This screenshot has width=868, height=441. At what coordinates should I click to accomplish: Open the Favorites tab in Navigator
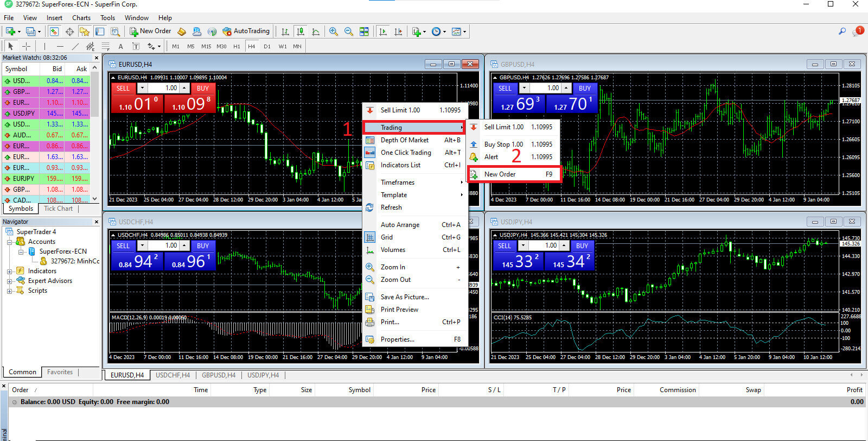pos(60,372)
